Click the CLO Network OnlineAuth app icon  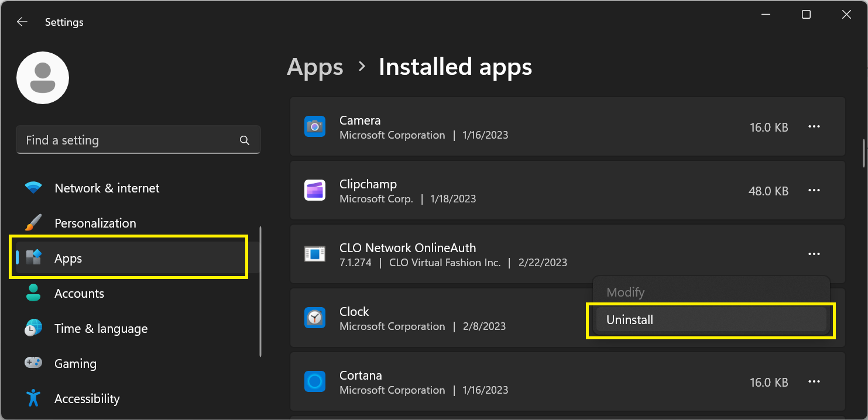coord(315,254)
